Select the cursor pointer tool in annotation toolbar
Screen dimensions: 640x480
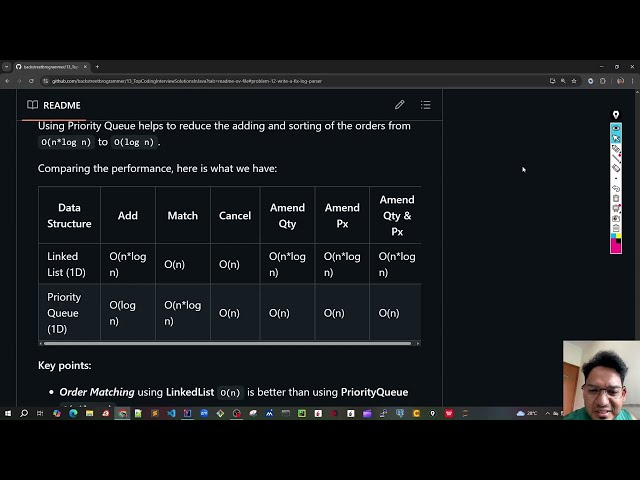click(x=616, y=138)
